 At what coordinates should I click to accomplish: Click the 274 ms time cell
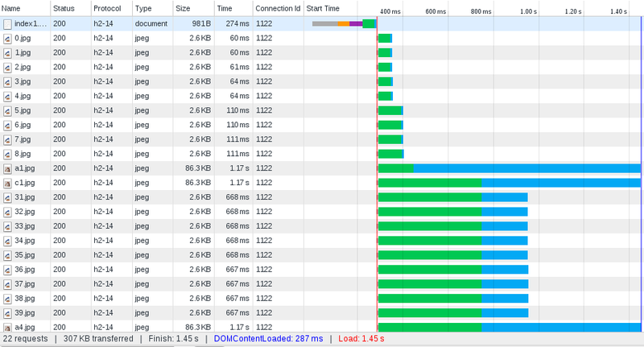point(237,24)
